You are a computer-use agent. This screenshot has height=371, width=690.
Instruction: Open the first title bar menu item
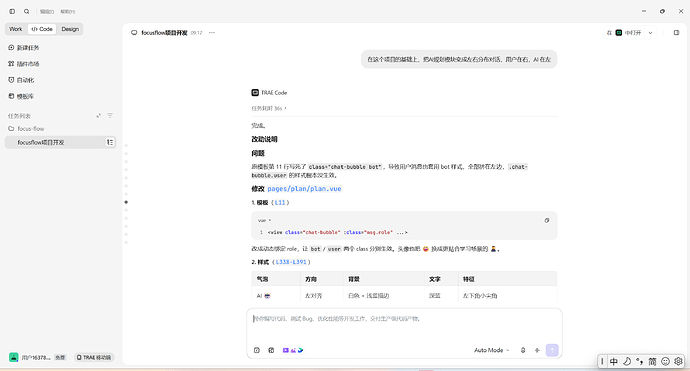(x=47, y=11)
